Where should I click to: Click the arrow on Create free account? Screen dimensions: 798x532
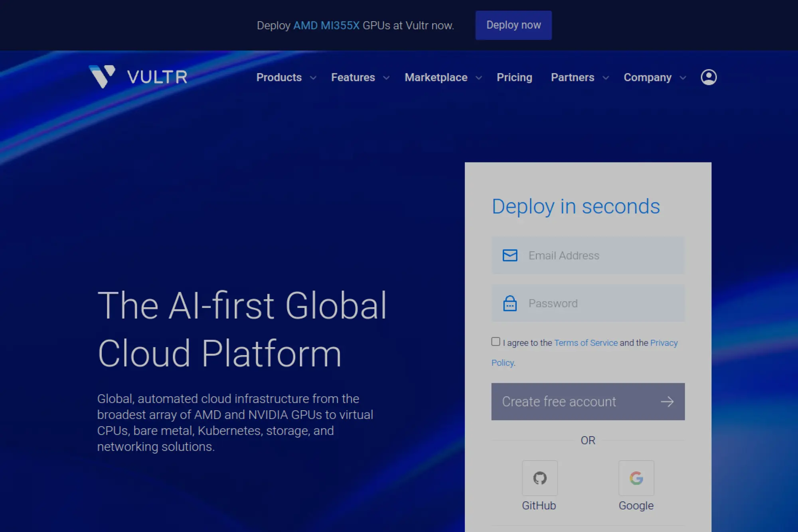pos(667,402)
